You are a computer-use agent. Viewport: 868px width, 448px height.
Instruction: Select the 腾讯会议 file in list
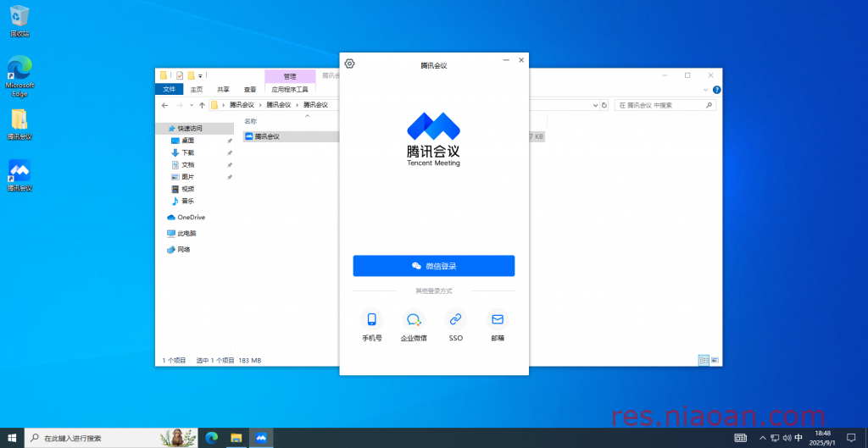click(267, 136)
